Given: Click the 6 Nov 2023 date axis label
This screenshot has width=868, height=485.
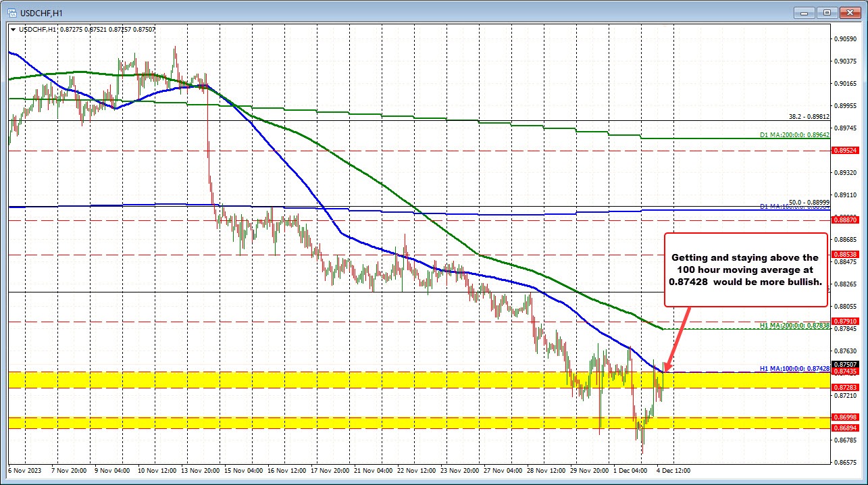Looking at the screenshot, I should [24, 470].
